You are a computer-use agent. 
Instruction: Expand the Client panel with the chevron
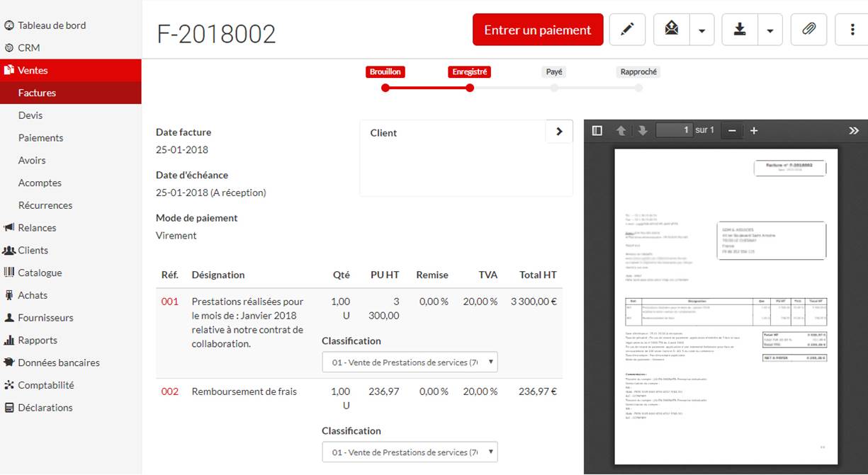click(558, 132)
